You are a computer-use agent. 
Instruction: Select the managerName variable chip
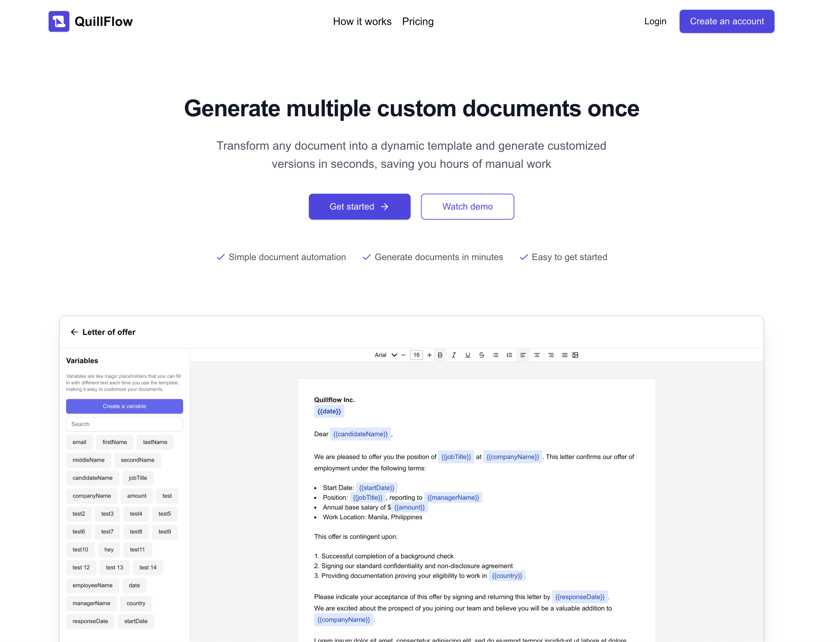point(91,603)
